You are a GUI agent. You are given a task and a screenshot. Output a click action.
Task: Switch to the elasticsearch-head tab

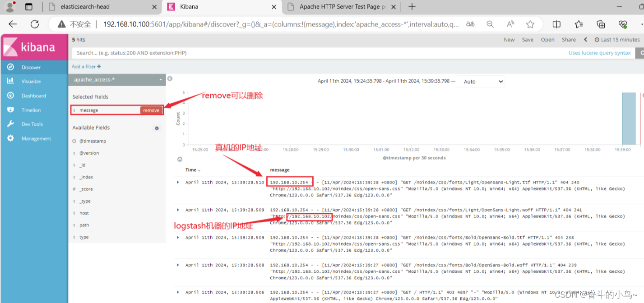point(85,7)
